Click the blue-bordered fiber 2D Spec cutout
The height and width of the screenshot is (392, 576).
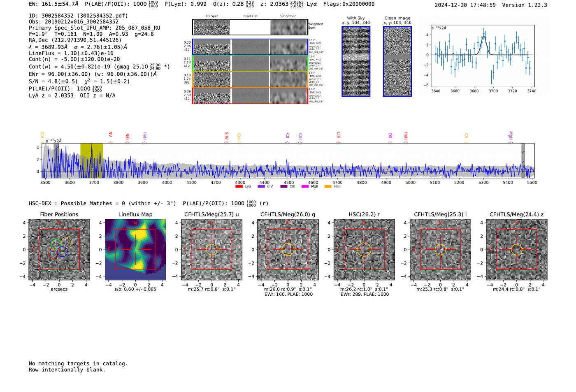212,47
